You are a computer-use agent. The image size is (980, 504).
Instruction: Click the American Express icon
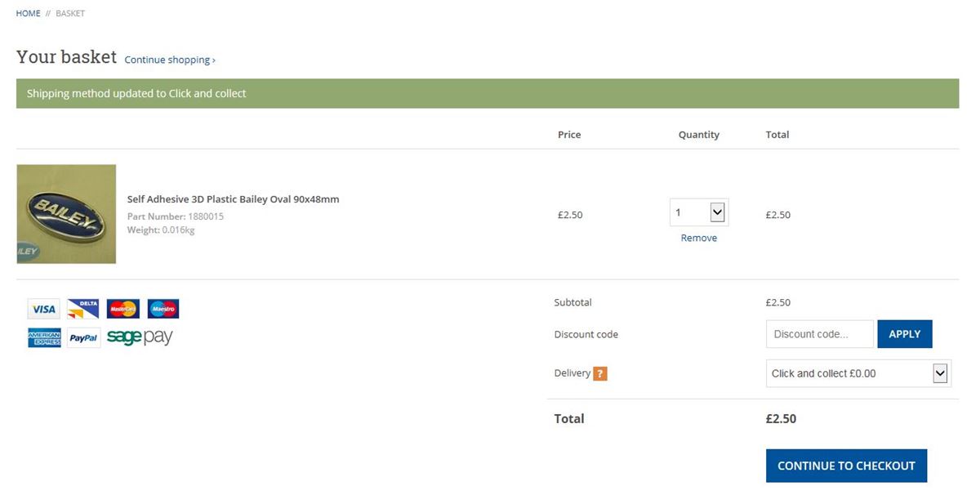[44, 338]
